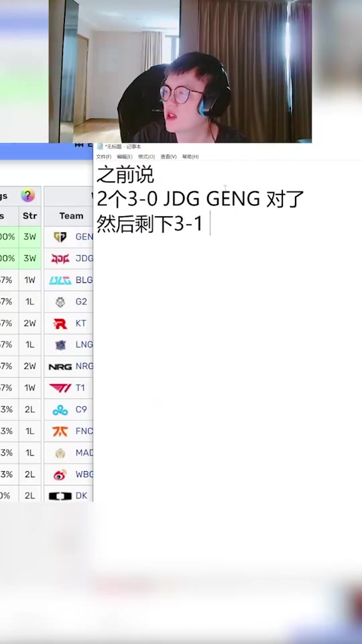
Task: Click the Fnatic orange logo
Action: point(60,431)
